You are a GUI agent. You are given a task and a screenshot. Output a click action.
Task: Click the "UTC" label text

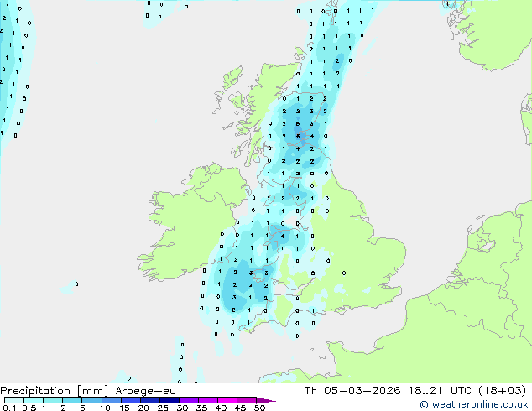[461, 391]
